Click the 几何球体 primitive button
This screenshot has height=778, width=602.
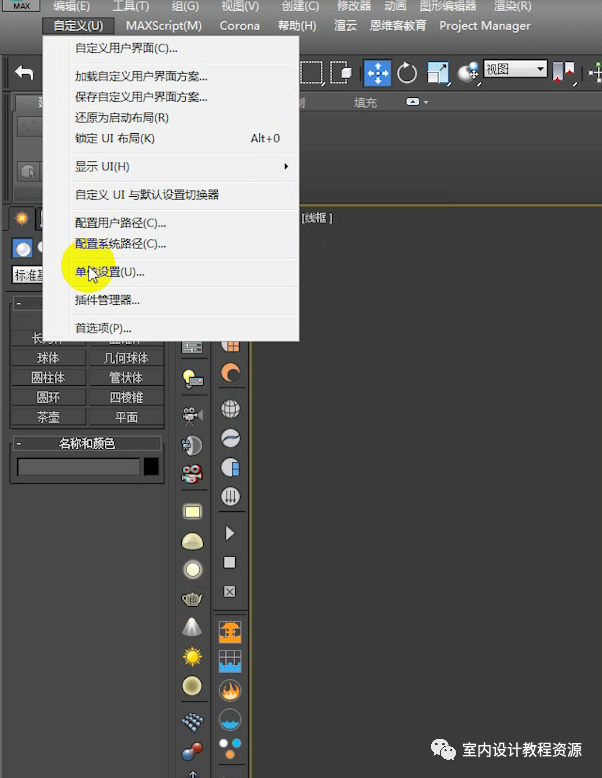click(x=126, y=358)
